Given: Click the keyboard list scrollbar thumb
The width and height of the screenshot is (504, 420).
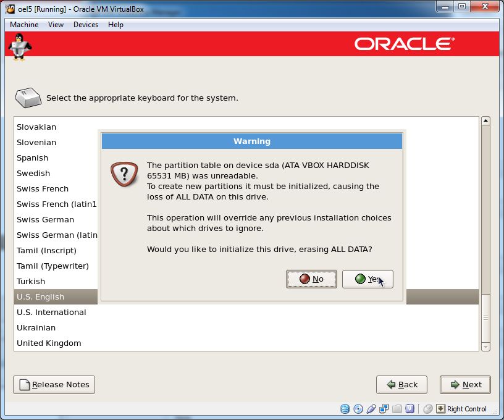Looking at the screenshot, I should tap(485, 318).
